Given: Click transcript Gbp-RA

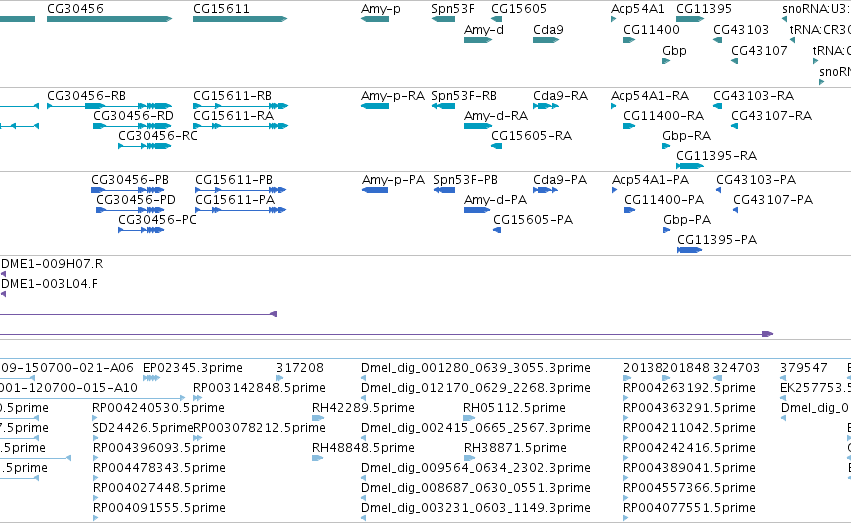Looking at the screenshot, I should (x=687, y=136).
